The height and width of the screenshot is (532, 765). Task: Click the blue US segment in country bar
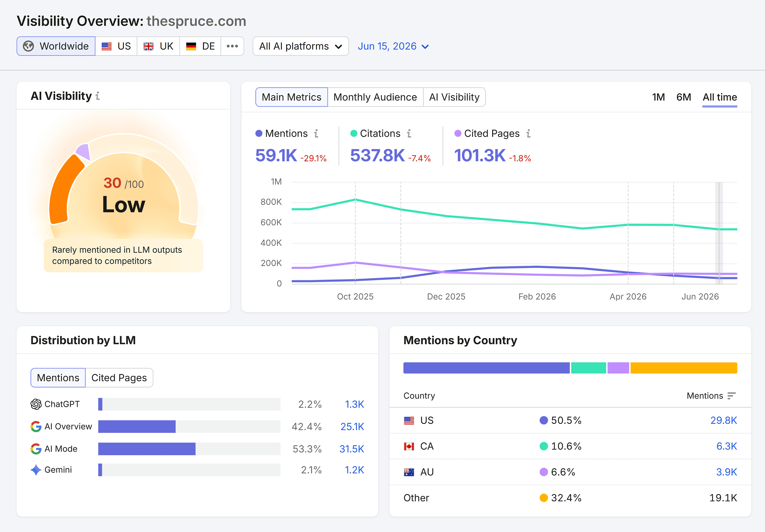coord(487,368)
